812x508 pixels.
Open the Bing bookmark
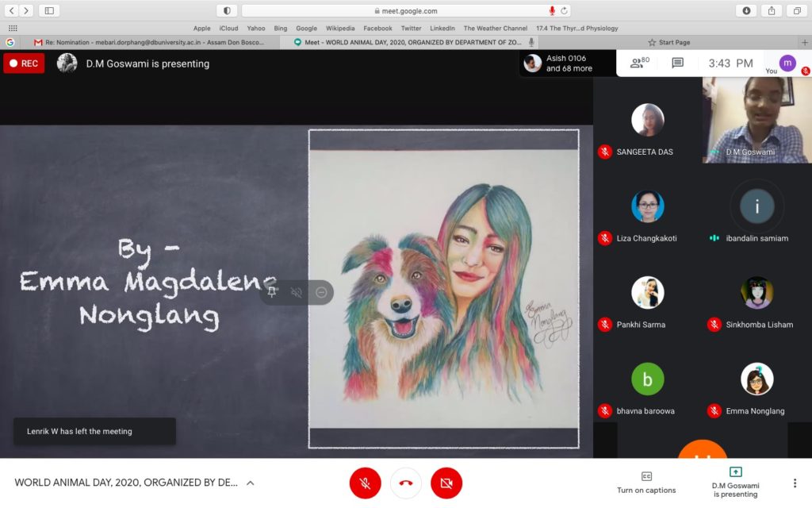[x=280, y=29]
